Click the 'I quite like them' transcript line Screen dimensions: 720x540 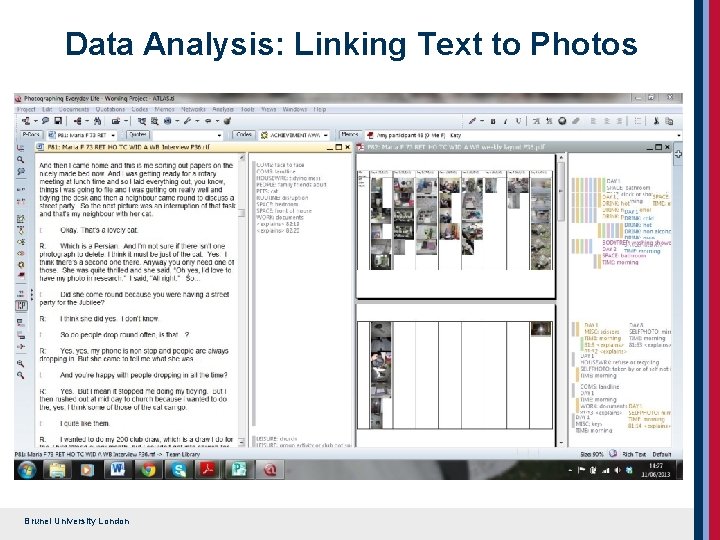coord(85,423)
